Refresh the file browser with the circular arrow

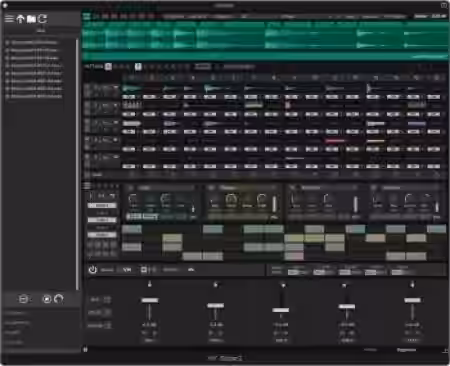(42, 19)
